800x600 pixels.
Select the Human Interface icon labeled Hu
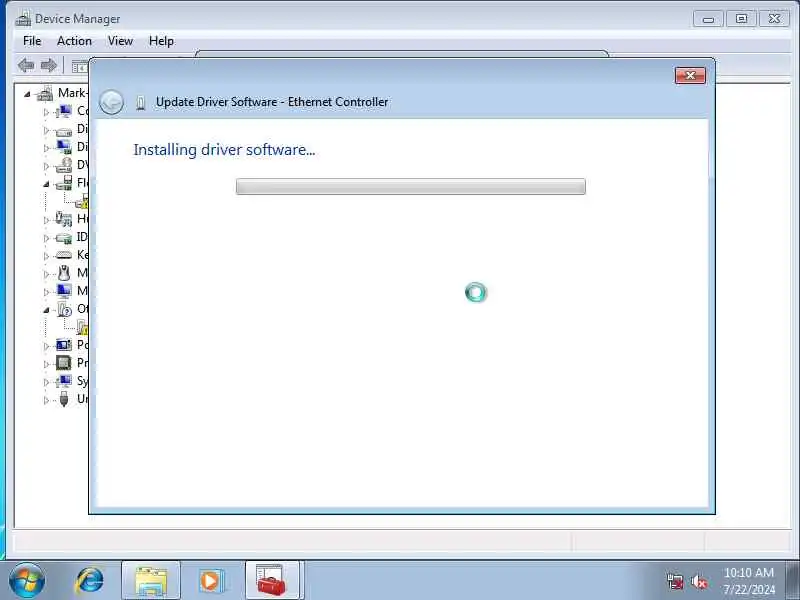64,219
